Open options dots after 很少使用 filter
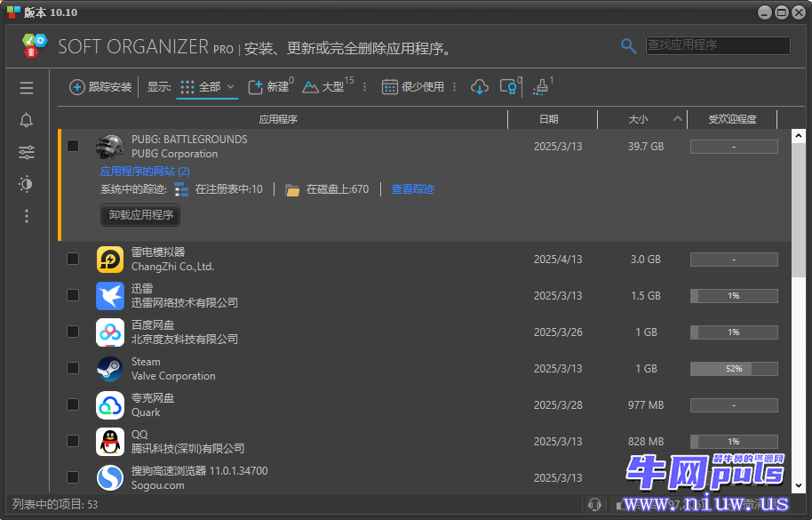The width and height of the screenshot is (812, 520). tap(454, 87)
